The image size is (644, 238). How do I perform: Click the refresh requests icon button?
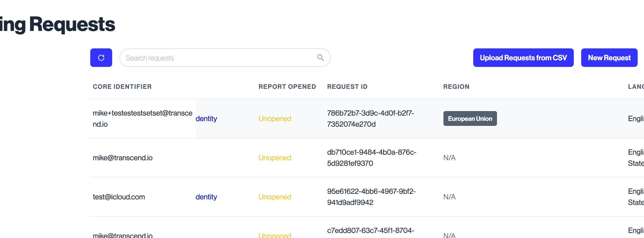101,58
